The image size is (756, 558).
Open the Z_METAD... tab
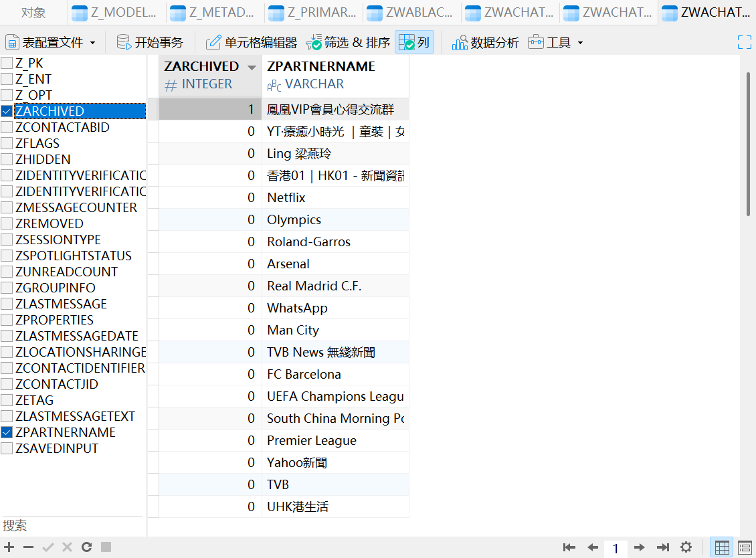click(x=213, y=13)
